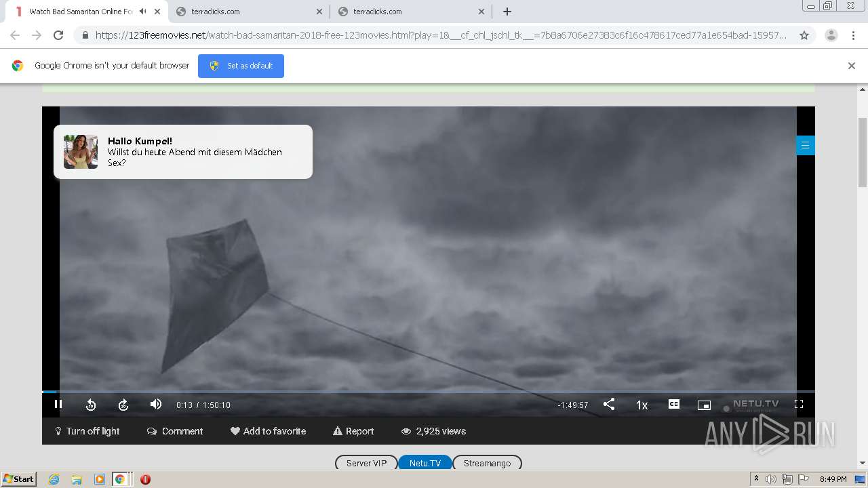Open Chrome's three-dot menu
The height and width of the screenshot is (488, 868).
pos(853,35)
